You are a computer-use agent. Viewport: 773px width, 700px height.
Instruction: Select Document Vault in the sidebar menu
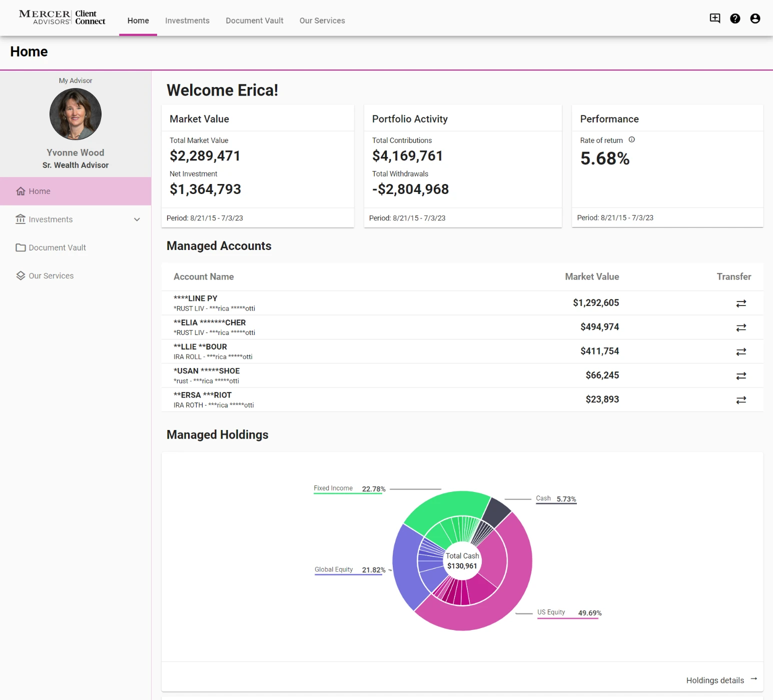coord(76,247)
